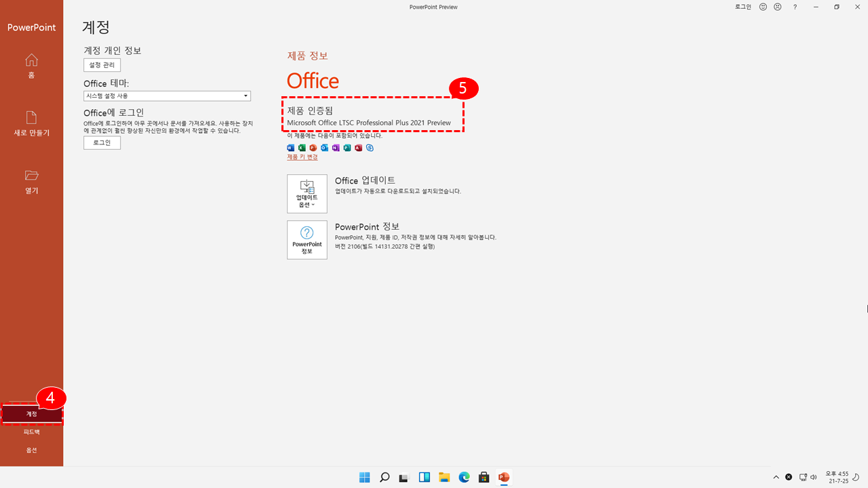Open Widgets on the taskbar
This screenshot has width=868, height=488.
click(425, 477)
